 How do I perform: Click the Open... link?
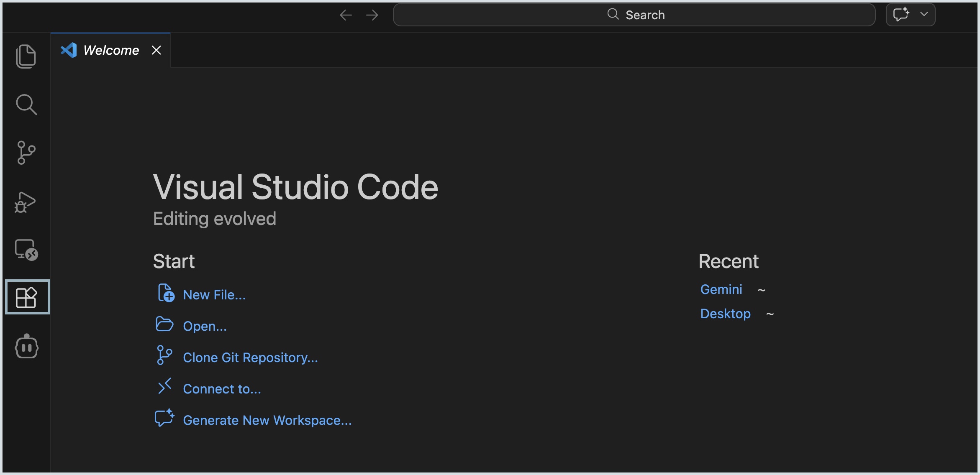[205, 326]
